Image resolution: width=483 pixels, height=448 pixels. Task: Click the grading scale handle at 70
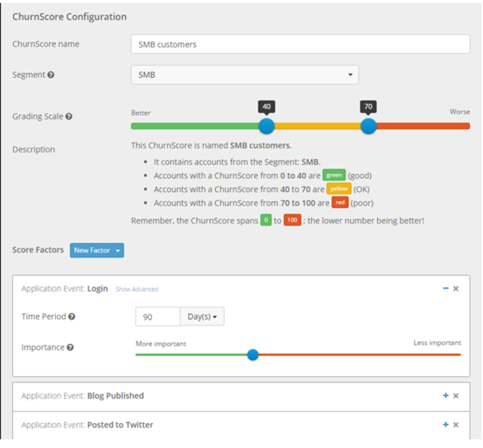point(369,126)
